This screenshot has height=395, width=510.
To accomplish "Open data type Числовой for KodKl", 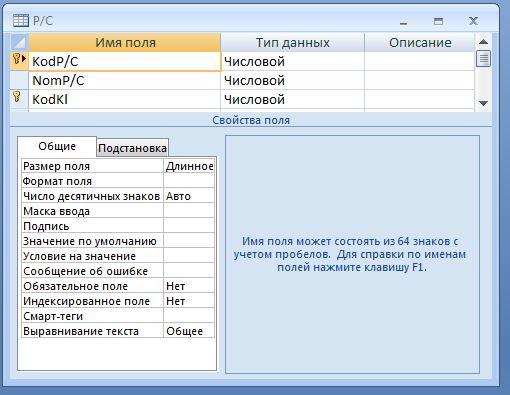I will point(292,99).
